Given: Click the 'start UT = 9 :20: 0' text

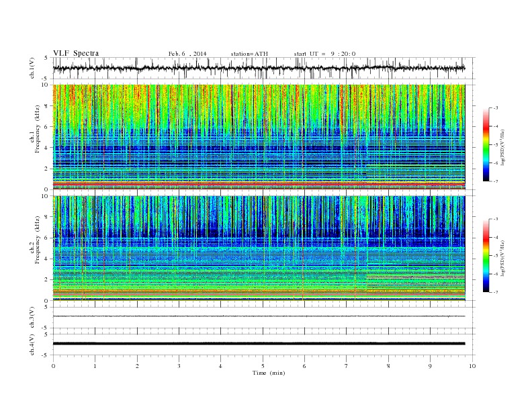Looking at the screenshot, I should 324,54.
